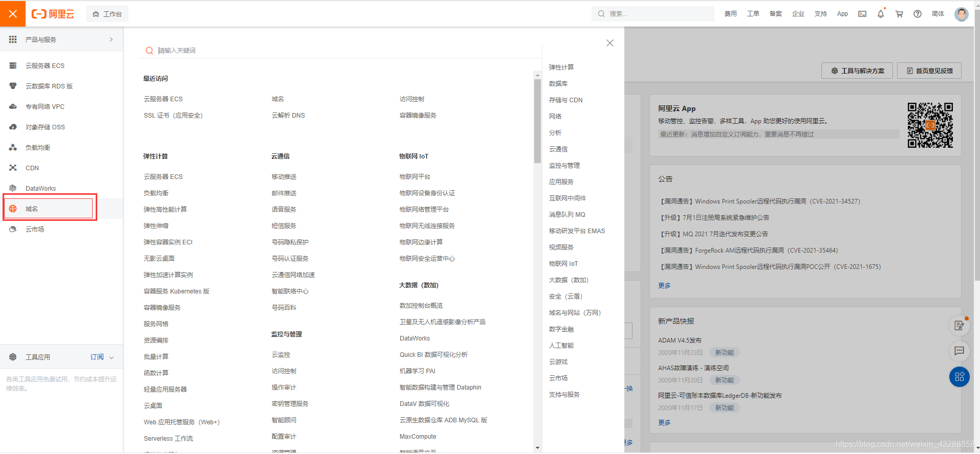980x454 pixels.
Task: Click the 对象存储 OSS sidebar icon
Action: [x=13, y=127]
